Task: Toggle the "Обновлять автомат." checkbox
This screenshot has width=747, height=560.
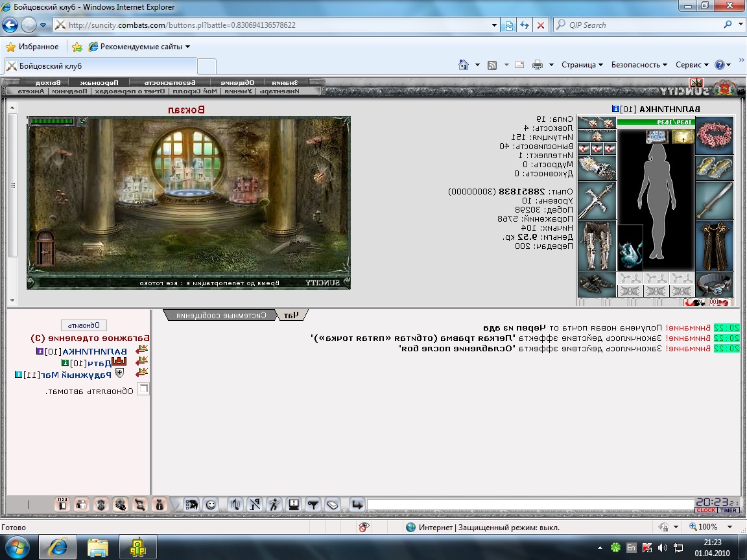Action: tap(143, 389)
